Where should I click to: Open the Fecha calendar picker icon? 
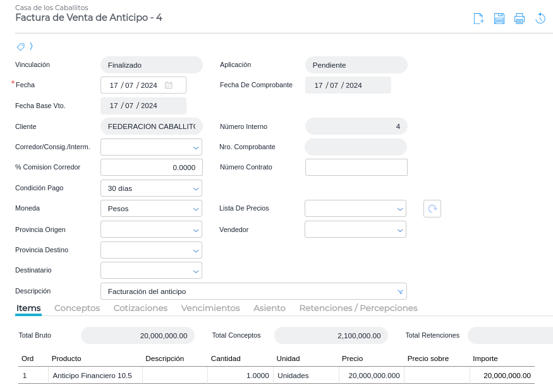169,85
